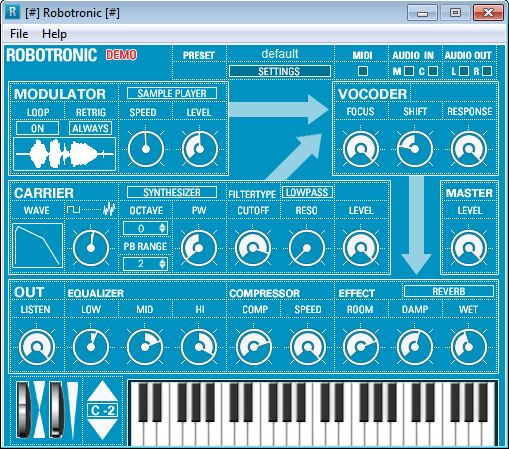Image resolution: width=509 pixels, height=449 pixels.
Task: Click the Compressor SPEED knob
Action: [x=308, y=347]
